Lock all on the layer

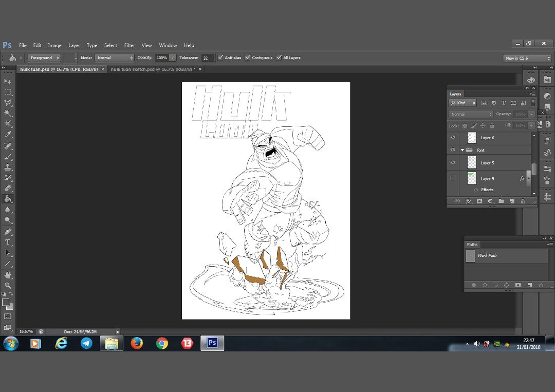(x=492, y=125)
